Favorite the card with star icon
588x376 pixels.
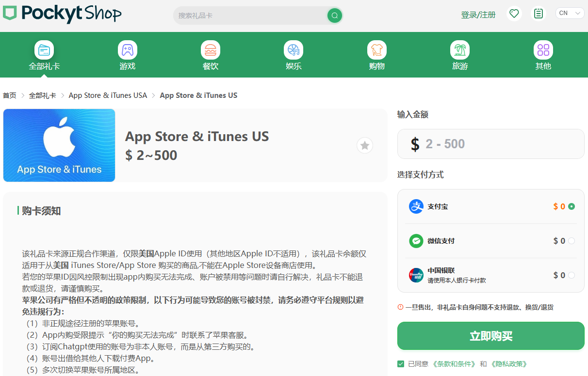[x=365, y=145]
